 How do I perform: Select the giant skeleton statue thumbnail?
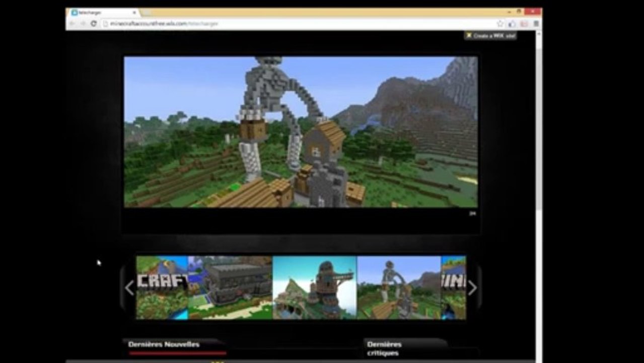399,287
